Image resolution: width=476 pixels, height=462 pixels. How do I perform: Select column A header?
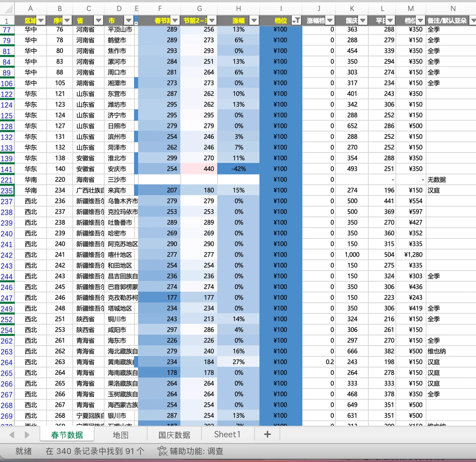coord(30,9)
